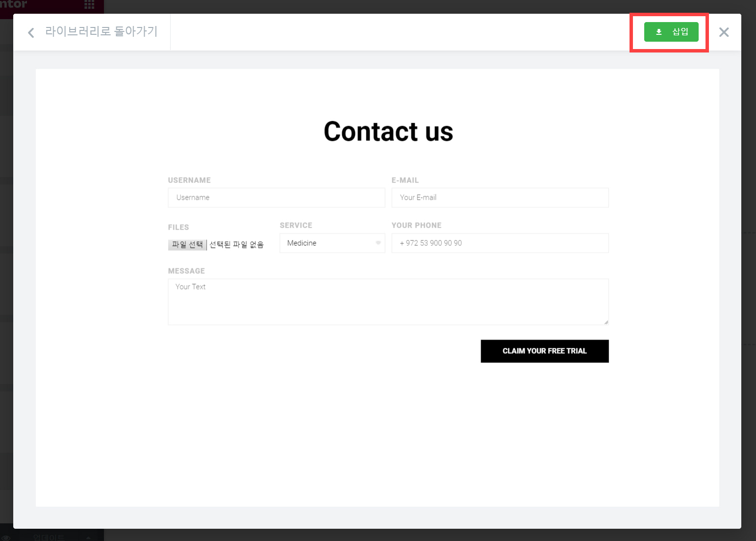Click the YOUR PHONE number field

tap(500, 243)
